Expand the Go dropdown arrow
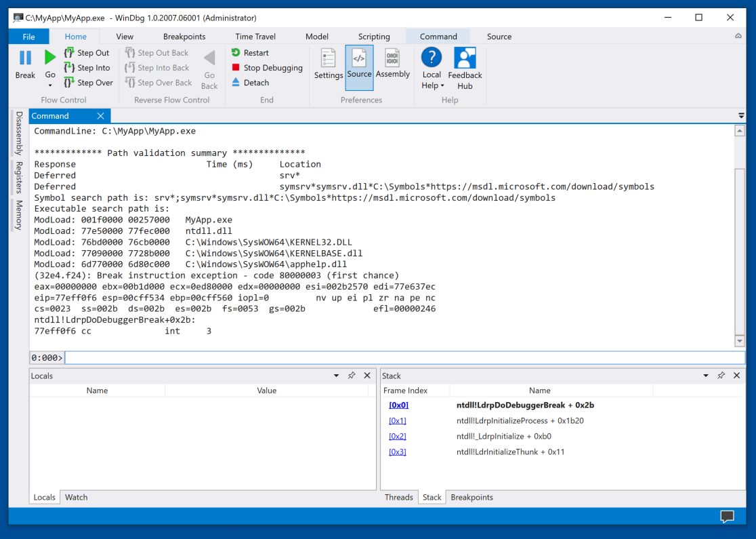Screen dimensions: 756x539 [x=50, y=85]
